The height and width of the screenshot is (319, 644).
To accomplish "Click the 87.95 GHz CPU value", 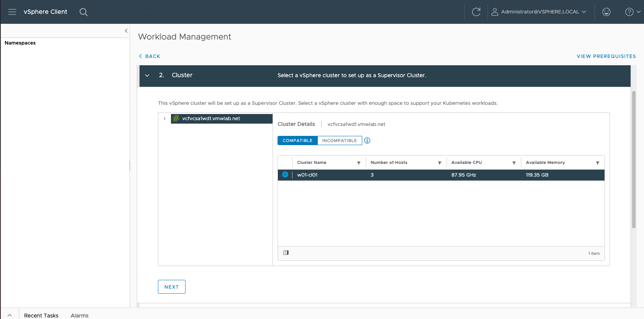I will click(x=463, y=175).
